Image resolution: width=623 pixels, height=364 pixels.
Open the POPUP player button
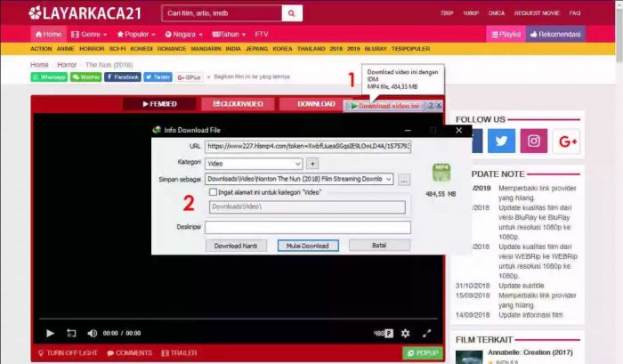(x=423, y=352)
